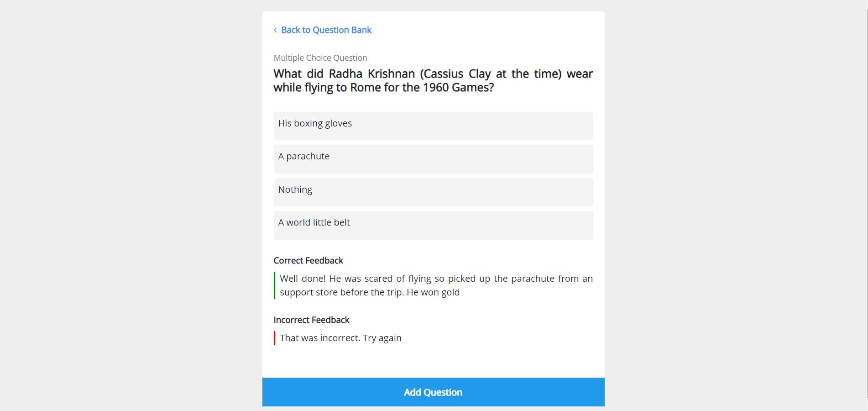This screenshot has width=868, height=411.
Task: Click the incorrect feedback message text
Action: [x=340, y=338]
